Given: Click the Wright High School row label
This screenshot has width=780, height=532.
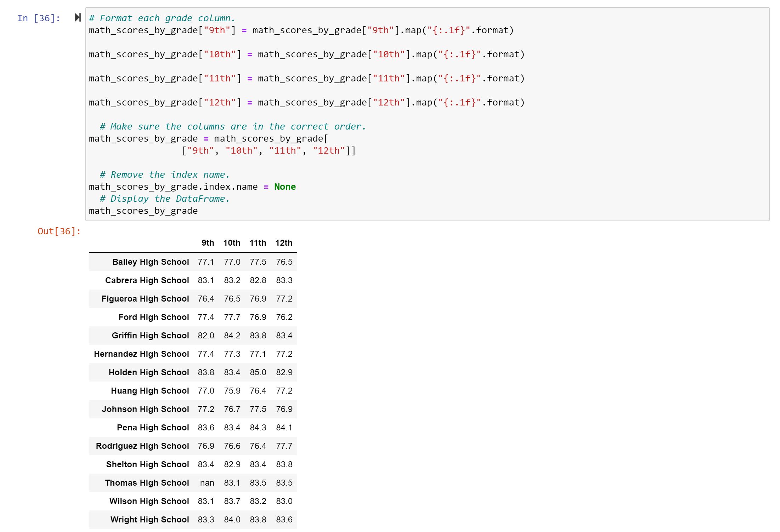Looking at the screenshot, I should [150, 519].
